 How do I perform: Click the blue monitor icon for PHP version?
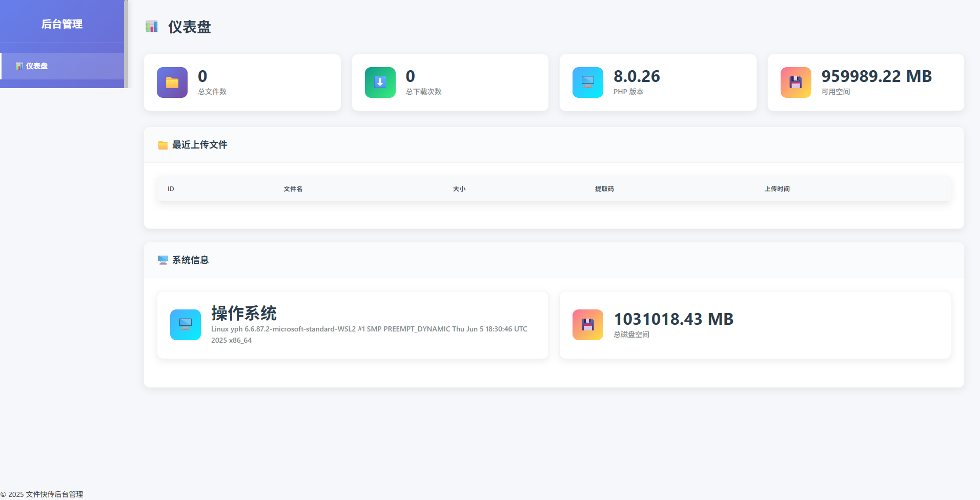(588, 82)
